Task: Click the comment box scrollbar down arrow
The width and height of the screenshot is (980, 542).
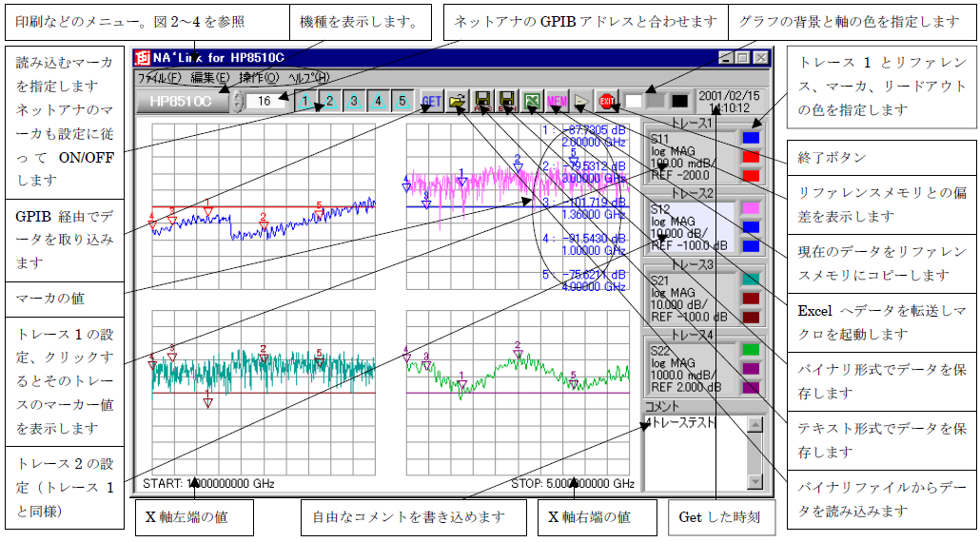Action: click(755, 481)
